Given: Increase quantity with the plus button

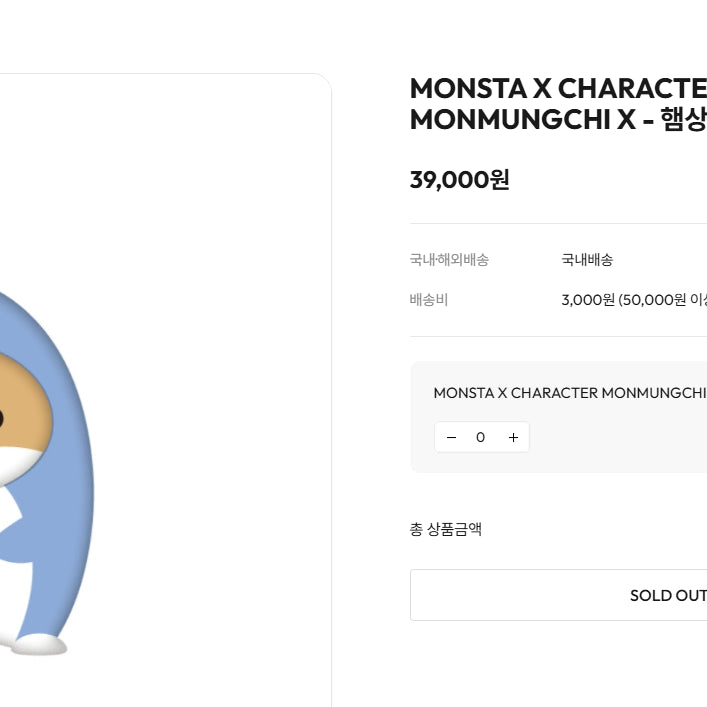Looking at the screenshot, I should point(513,437).
